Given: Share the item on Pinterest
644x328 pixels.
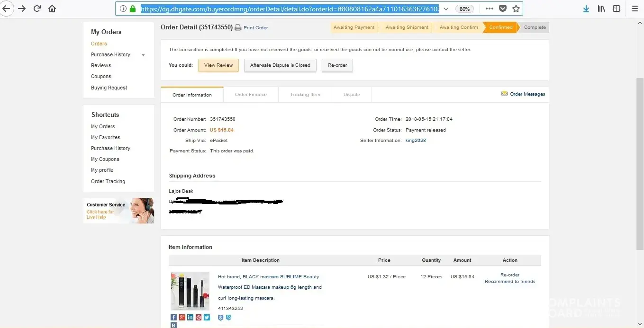Looking at the screenshot, I should coord(199,318).
